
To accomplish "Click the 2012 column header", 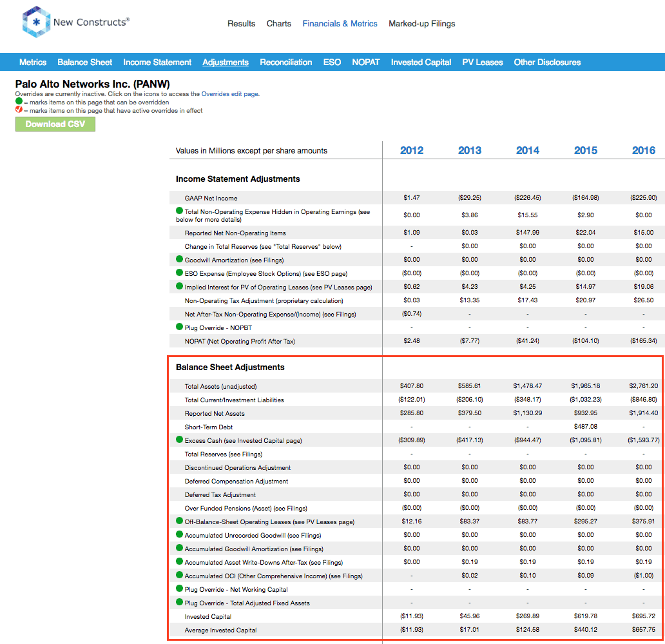I will point(412,151).
